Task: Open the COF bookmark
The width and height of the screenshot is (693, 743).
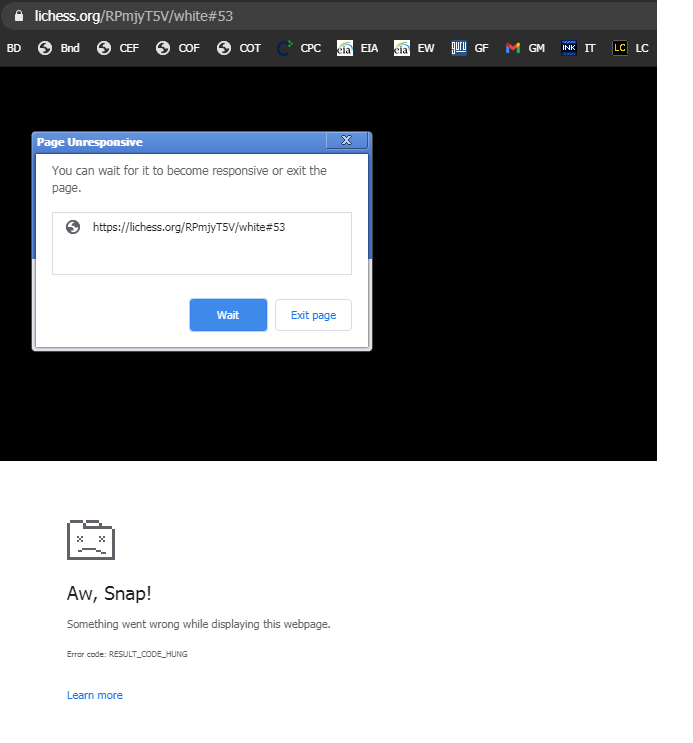Action: (x=178, y=48)
